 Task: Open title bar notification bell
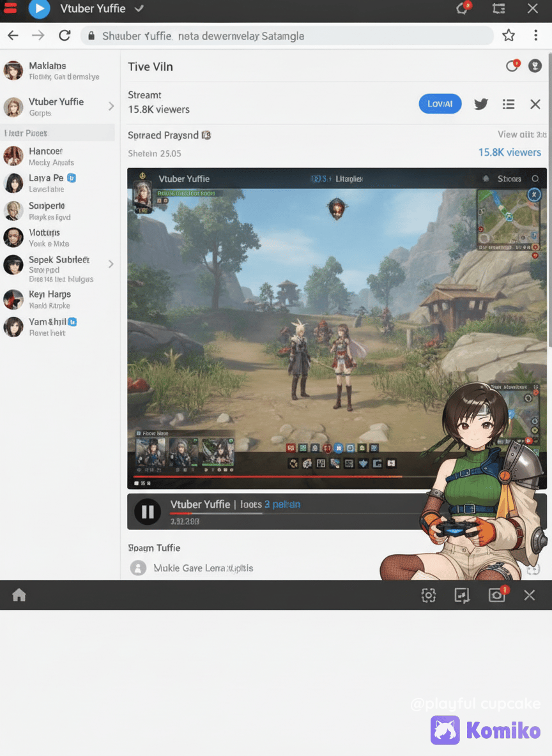click(x=463, y=8)
